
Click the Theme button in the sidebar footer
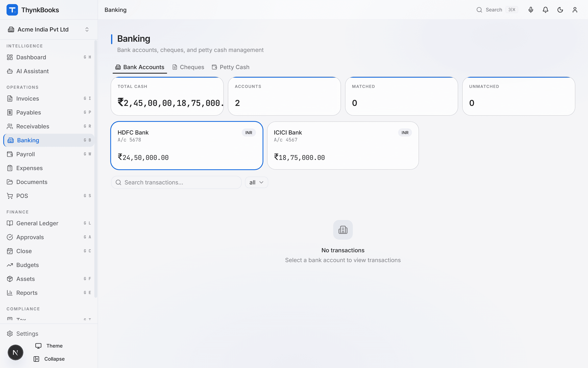click(49, 346)
